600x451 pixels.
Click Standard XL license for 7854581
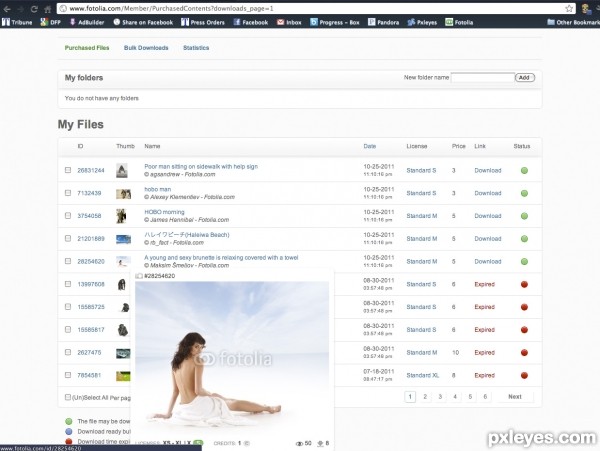tap(423, 375)
